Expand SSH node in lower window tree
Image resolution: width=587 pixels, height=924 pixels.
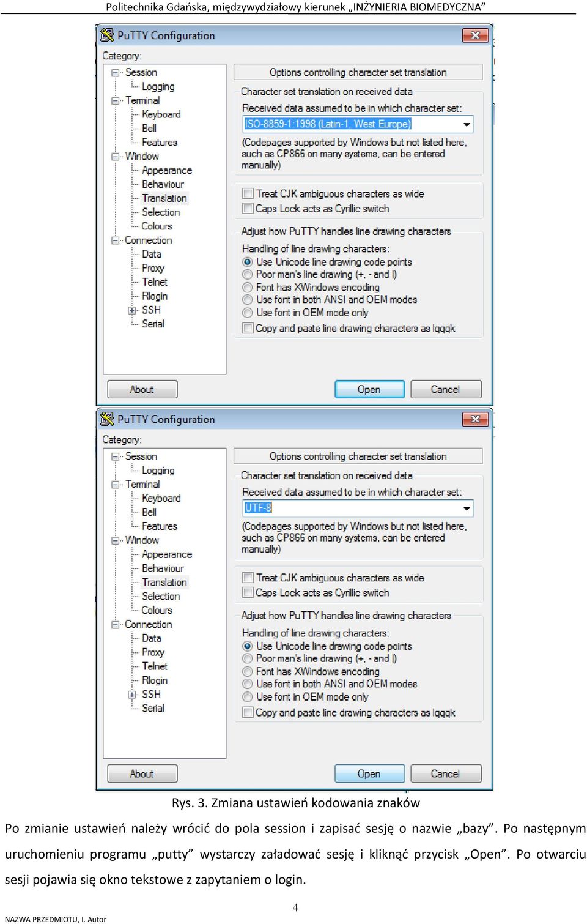pos(132,695)
